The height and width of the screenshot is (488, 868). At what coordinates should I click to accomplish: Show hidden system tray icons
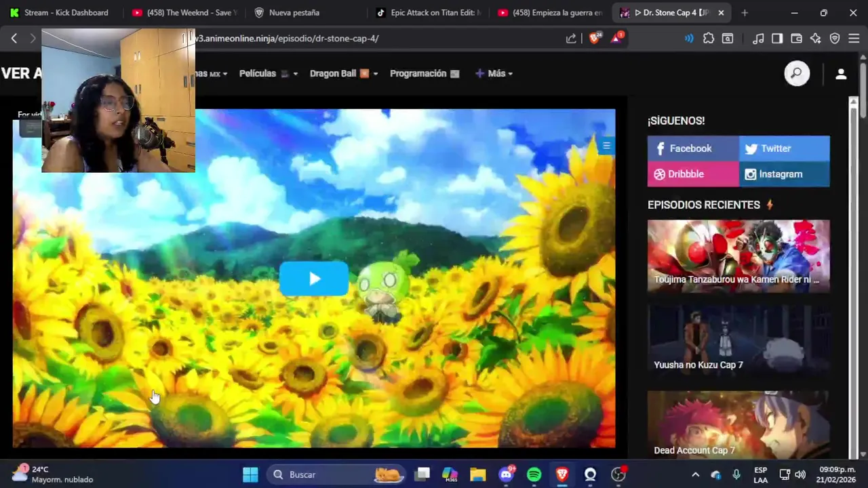tap(695, 474)
